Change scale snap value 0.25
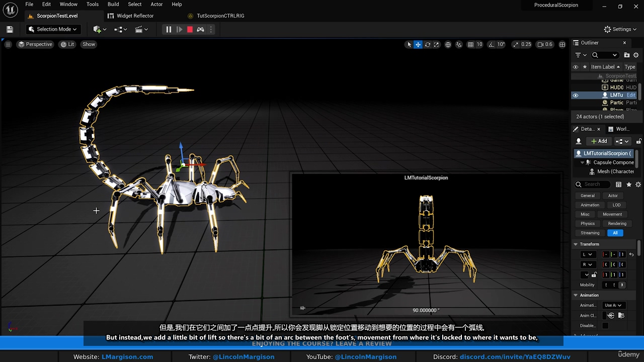644x362 pixels. click(x=526, y=44)
